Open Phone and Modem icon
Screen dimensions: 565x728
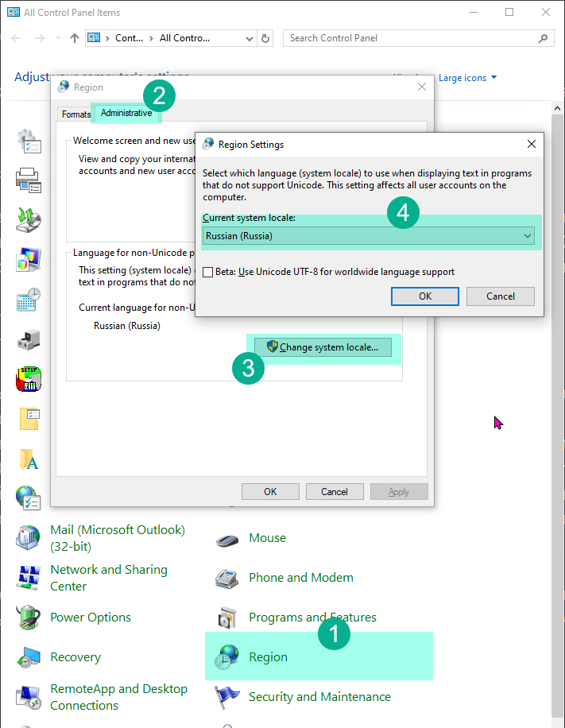[227, 578]
